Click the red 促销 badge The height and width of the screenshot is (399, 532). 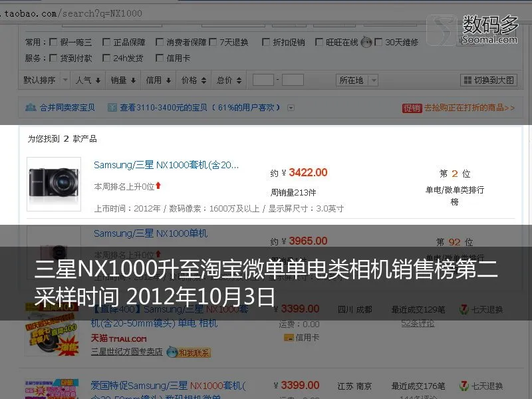click(412, 108)
